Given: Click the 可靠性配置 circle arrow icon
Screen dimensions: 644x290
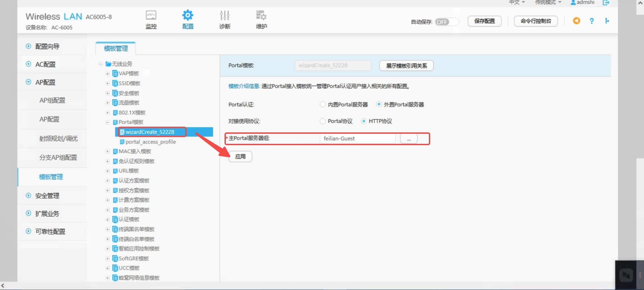Looking at the screenshot, I should pyautogui.click(x=29, y=231).
